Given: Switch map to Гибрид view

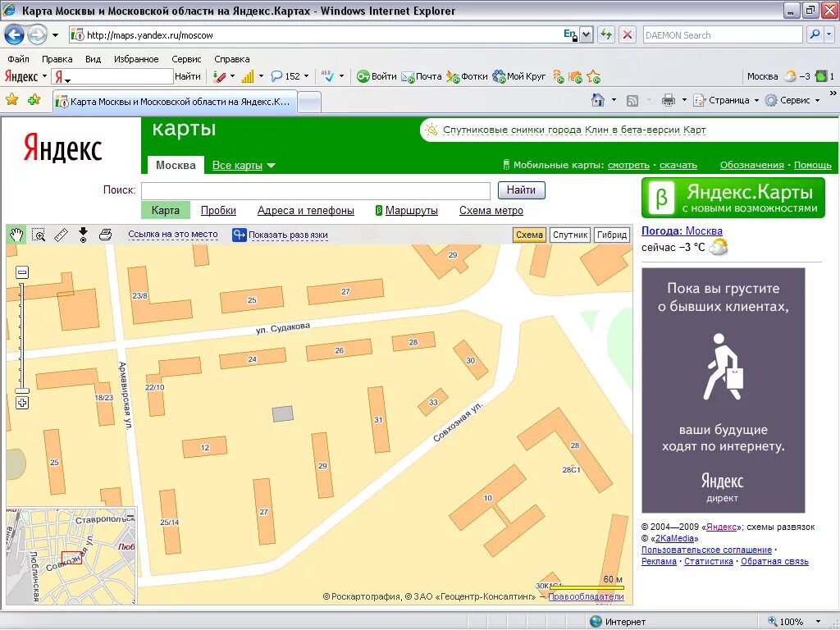Looking at the screenshot, I should pos(612,235).
